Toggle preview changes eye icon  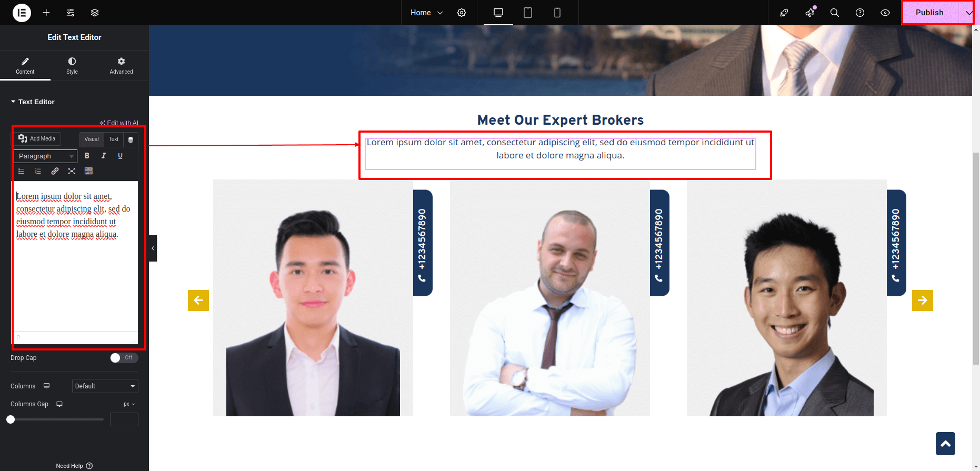point(885,13)
